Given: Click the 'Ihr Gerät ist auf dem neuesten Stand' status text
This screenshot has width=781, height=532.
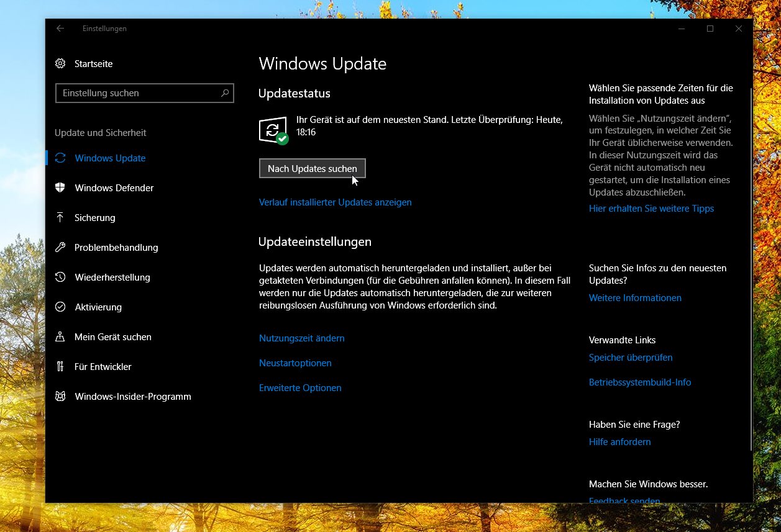Looking at the screenshot, I should click(429, 126).
